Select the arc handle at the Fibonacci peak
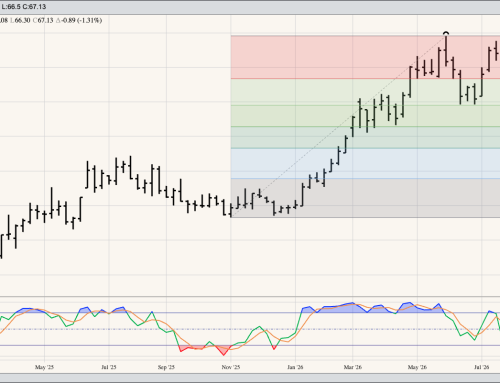This screenshot has height=383, width=500. point(446,33)
